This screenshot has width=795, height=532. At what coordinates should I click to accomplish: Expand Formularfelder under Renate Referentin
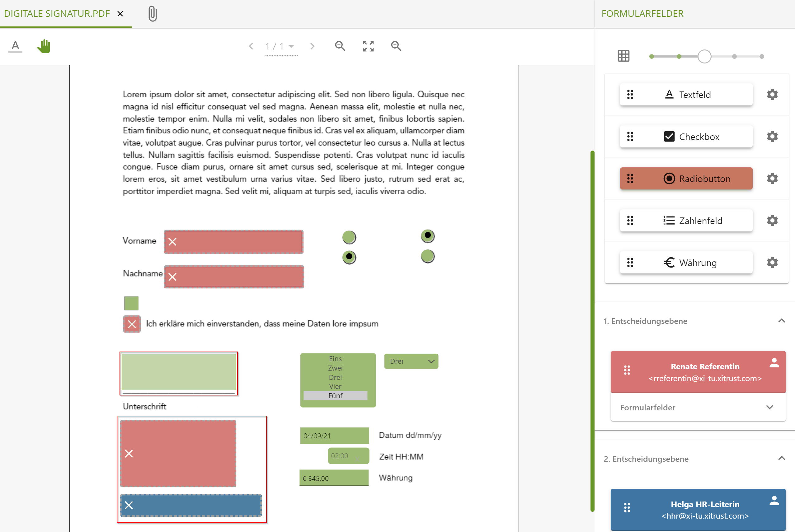coord(769,408)
